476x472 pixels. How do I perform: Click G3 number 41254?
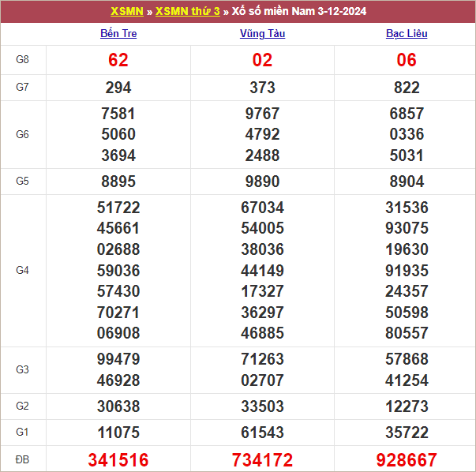(407, 380)
